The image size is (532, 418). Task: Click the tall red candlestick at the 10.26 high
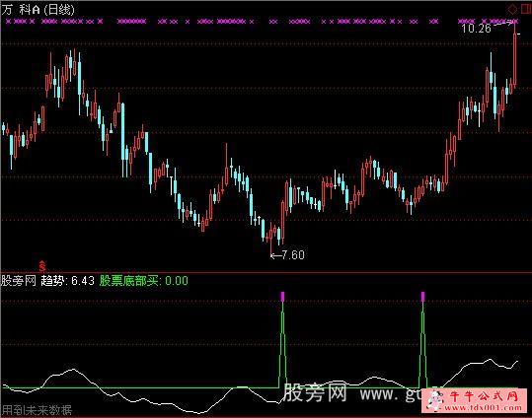tap(515, 54)
